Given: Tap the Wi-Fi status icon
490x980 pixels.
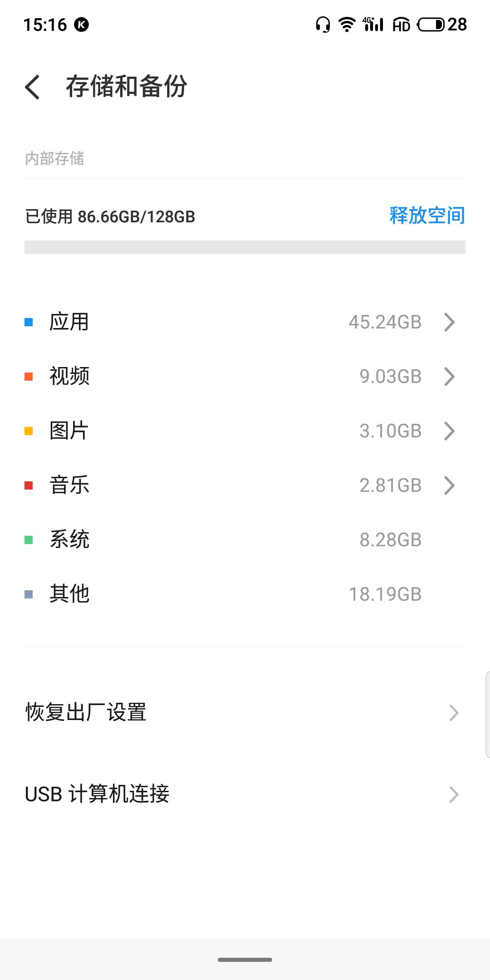Looking at the screenshot, I should (347, 24).
